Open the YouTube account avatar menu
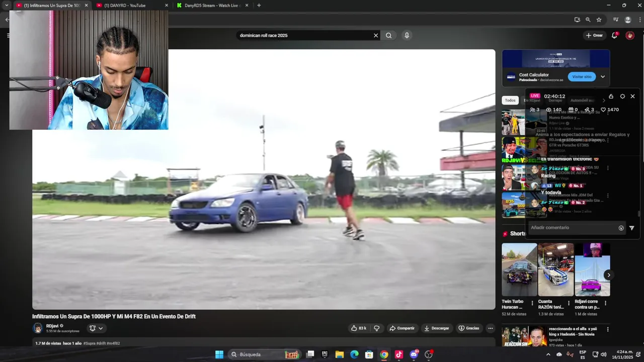644x362 pixels. click(x=630, y=35)
